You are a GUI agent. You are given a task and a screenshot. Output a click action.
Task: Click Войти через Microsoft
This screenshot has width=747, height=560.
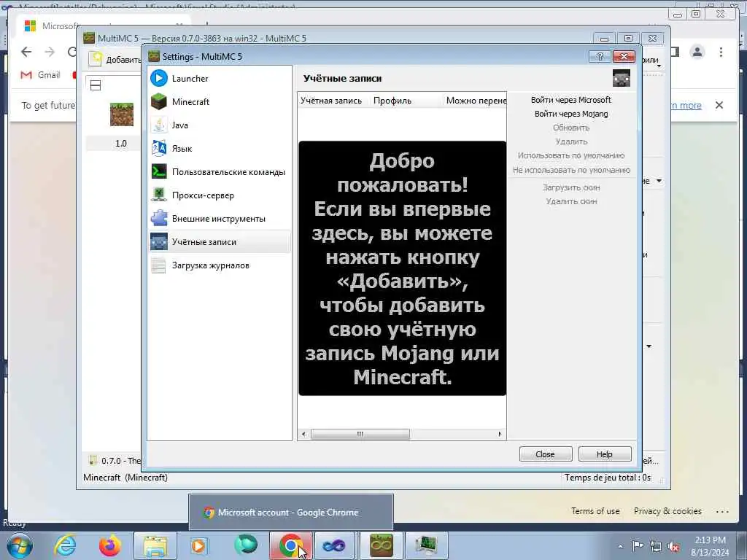570,99
